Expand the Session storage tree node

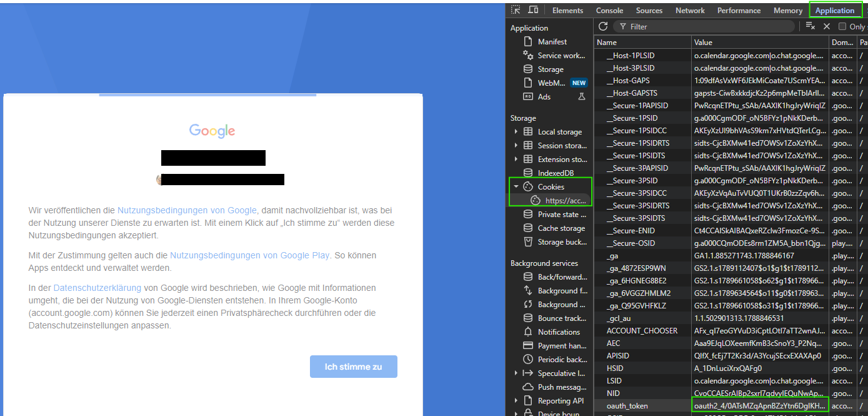[x=516, y=146]
